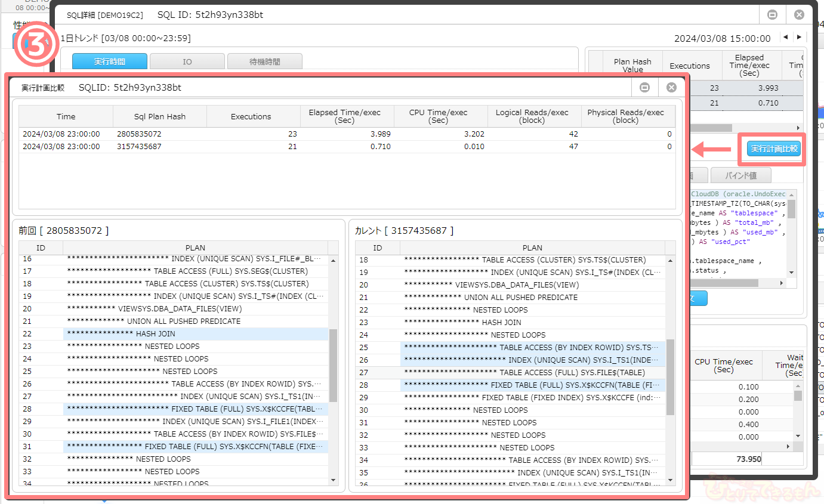
Task: Close the 実行計画比較 dialog
Action: [x=671, y=88]
